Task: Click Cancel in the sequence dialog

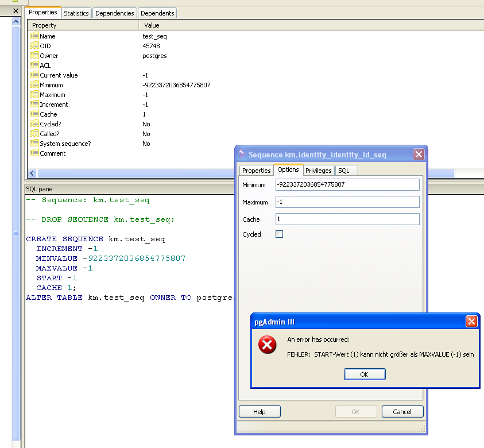Action: coord(402,411)
